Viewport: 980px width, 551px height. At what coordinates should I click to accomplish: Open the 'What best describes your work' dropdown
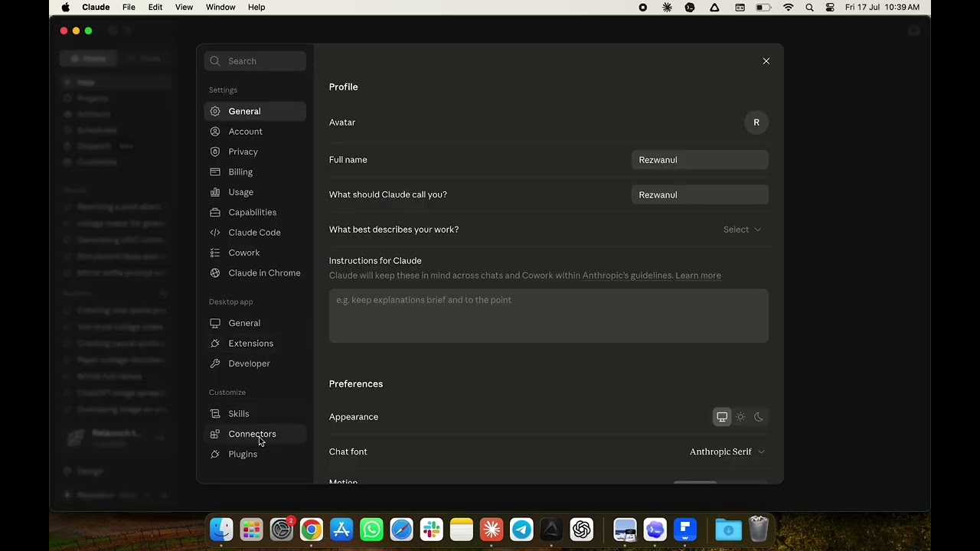(x=742, y=230)
